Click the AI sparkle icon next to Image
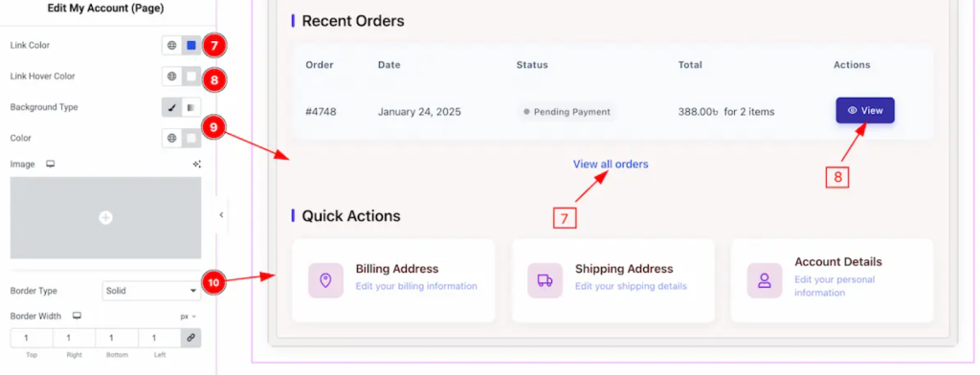980x375 pixels. (197, 165)
